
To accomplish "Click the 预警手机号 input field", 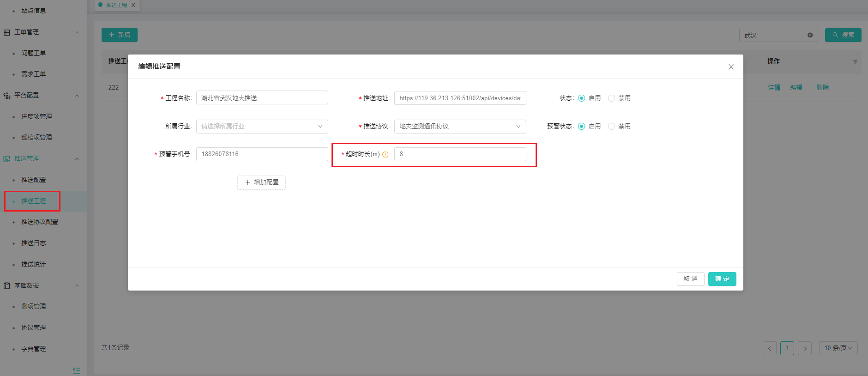I will 262,154.
